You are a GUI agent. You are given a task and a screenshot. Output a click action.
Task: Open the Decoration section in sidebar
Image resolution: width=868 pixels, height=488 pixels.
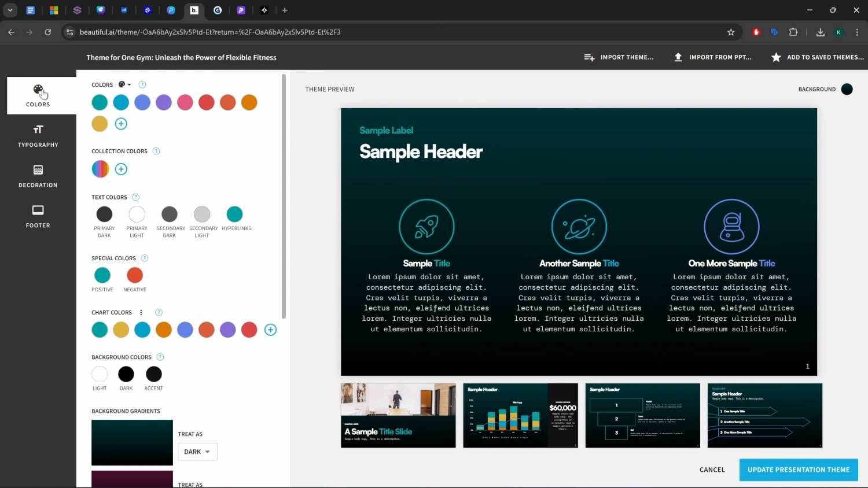click(x=38, y=176)
